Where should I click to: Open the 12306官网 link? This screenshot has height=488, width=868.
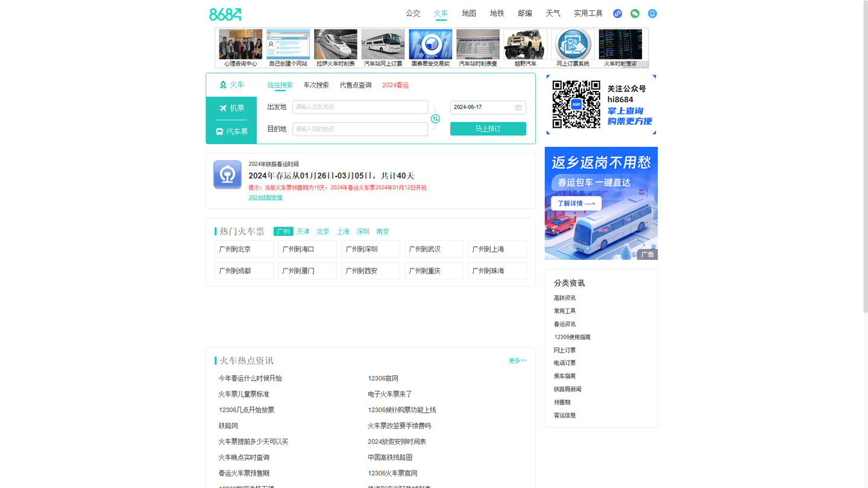tap(383, 378)
